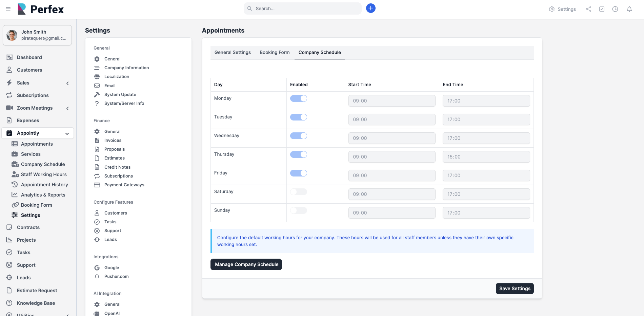
Task: Open the timesheet clock icon
Action: [615, 9]
